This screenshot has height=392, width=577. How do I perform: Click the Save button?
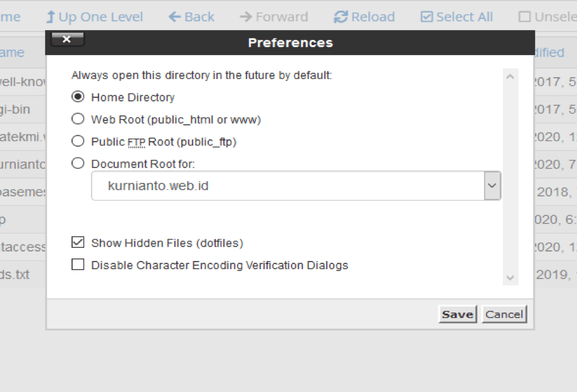tap(457, 314)
